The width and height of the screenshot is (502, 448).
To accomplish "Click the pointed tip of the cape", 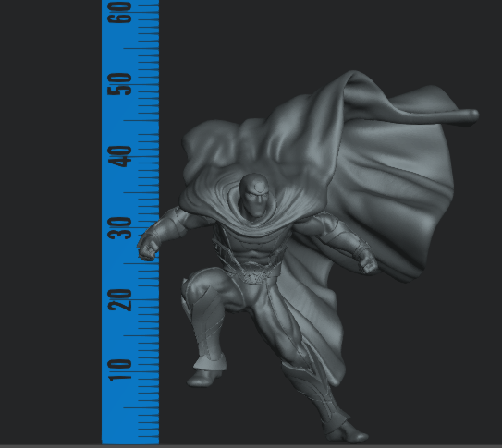I will pyautogui.click(x=468, y=115).
